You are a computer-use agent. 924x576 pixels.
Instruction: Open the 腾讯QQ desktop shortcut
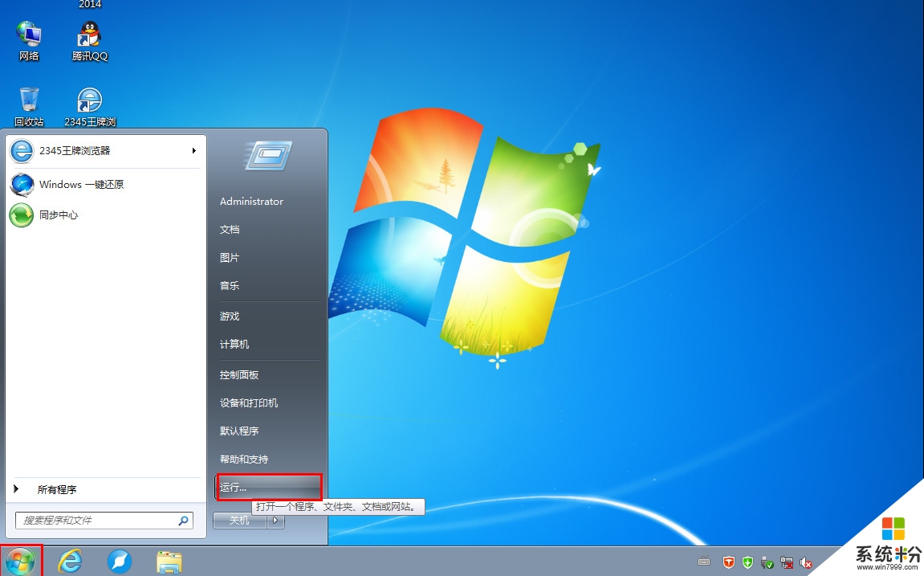[x=90, y=40]
